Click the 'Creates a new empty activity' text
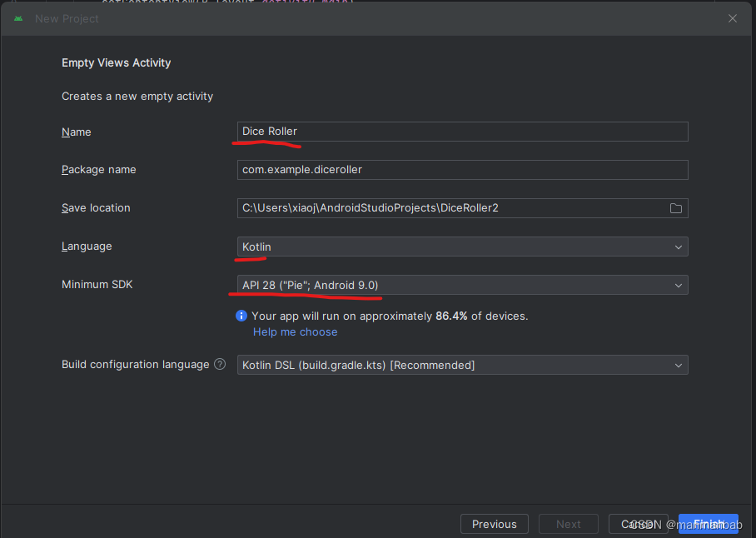The image size is (756, 538). 137,97
